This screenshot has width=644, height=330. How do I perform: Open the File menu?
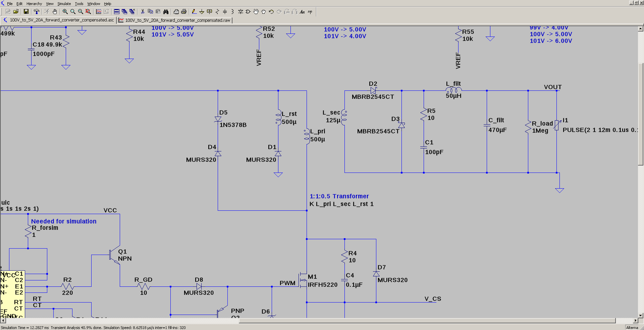10,4
